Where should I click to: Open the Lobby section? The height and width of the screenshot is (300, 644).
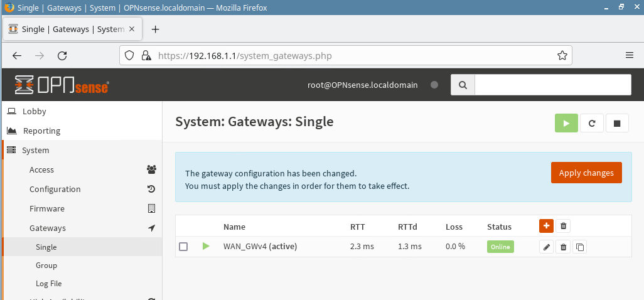(x=35, y=112)
